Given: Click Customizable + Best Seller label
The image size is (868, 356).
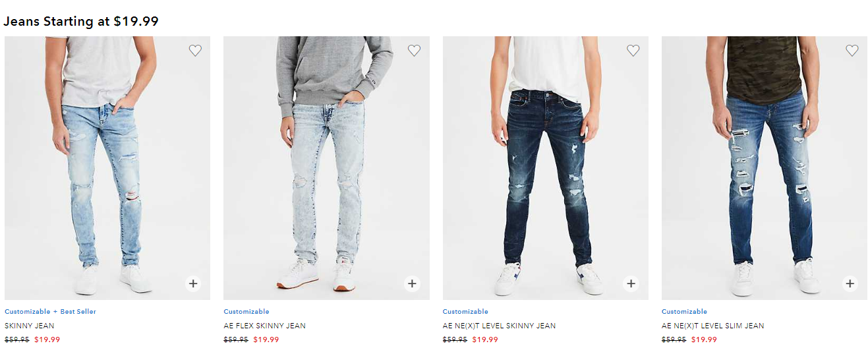Looking at the screenshot, I should coord(50,311).
